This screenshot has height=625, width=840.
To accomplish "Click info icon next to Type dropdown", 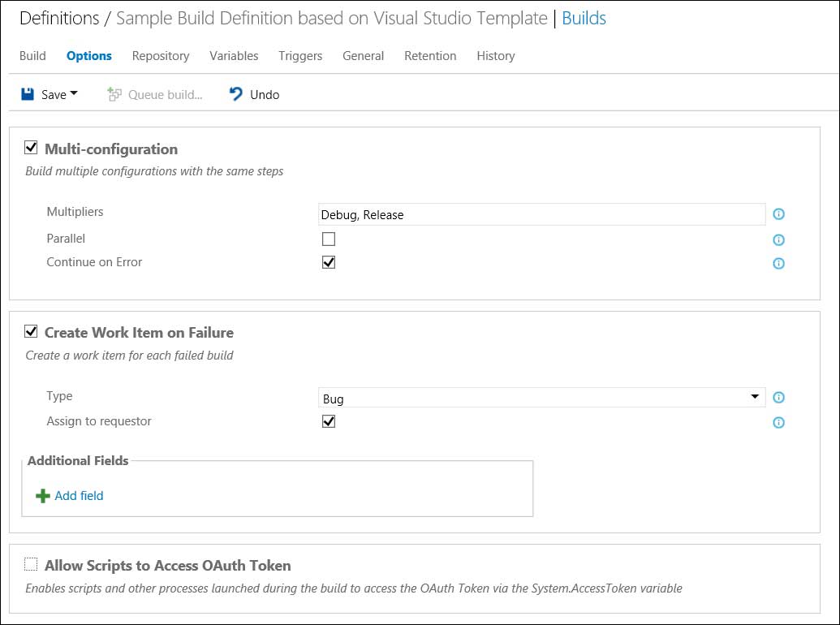I will point(778,398).
